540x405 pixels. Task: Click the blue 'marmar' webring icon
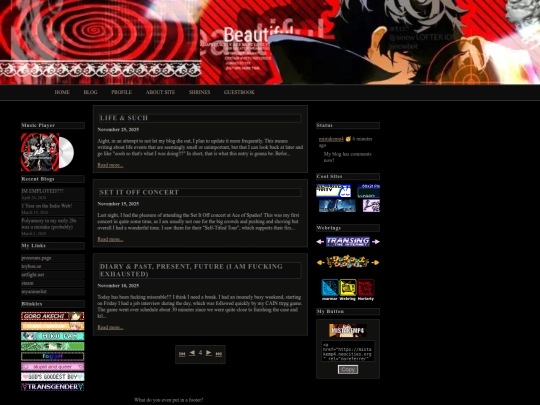coord(330,290)
